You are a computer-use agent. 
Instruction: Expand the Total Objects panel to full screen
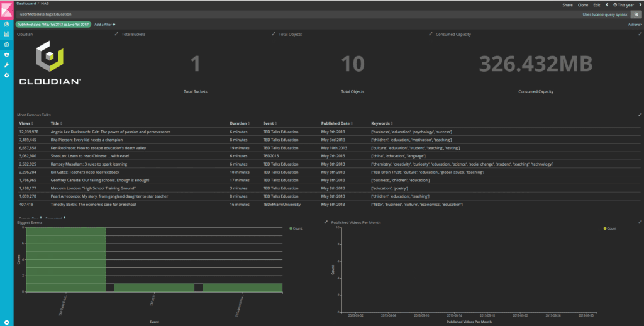pos(430,34)
